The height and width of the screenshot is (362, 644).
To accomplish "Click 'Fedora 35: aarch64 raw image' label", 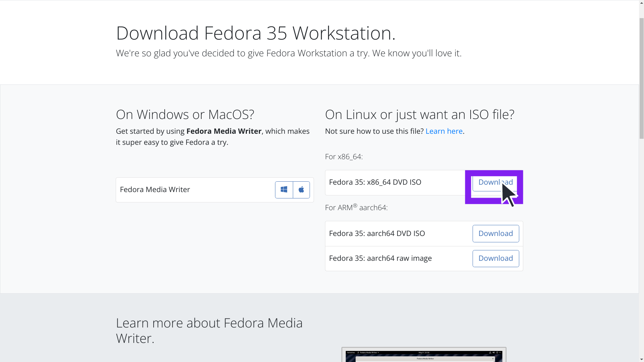I will point(380,258).
